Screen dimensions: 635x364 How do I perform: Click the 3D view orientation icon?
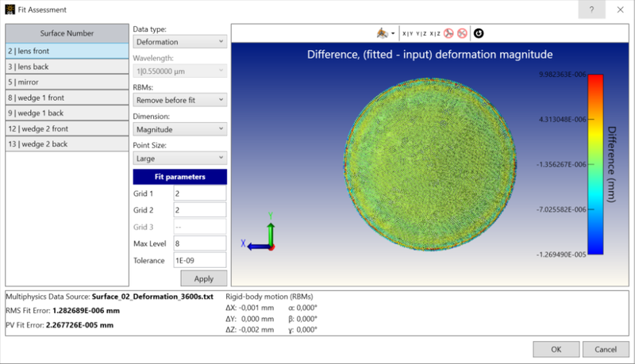point(383,33)
